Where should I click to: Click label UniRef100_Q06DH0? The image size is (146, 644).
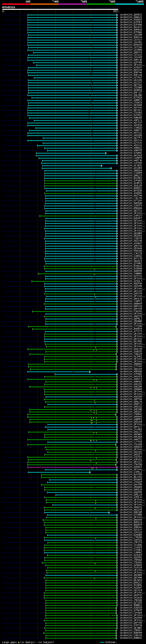pos(131,193)
